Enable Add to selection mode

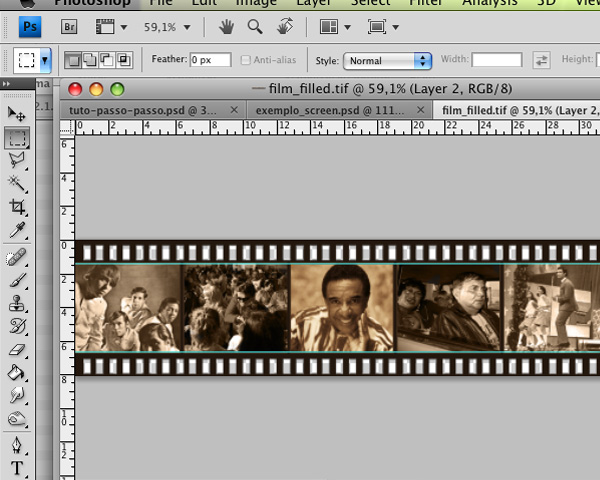[92, 61]
